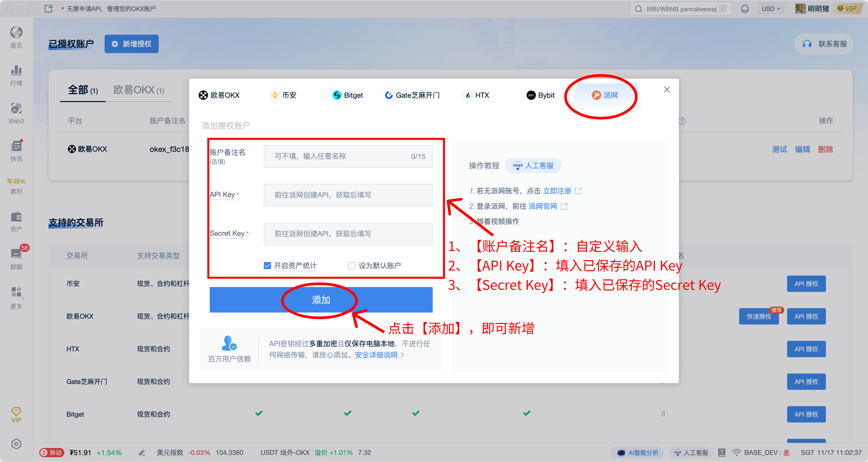
Task: Open 人工客服 in the status bar
Action: coord(691,453)
